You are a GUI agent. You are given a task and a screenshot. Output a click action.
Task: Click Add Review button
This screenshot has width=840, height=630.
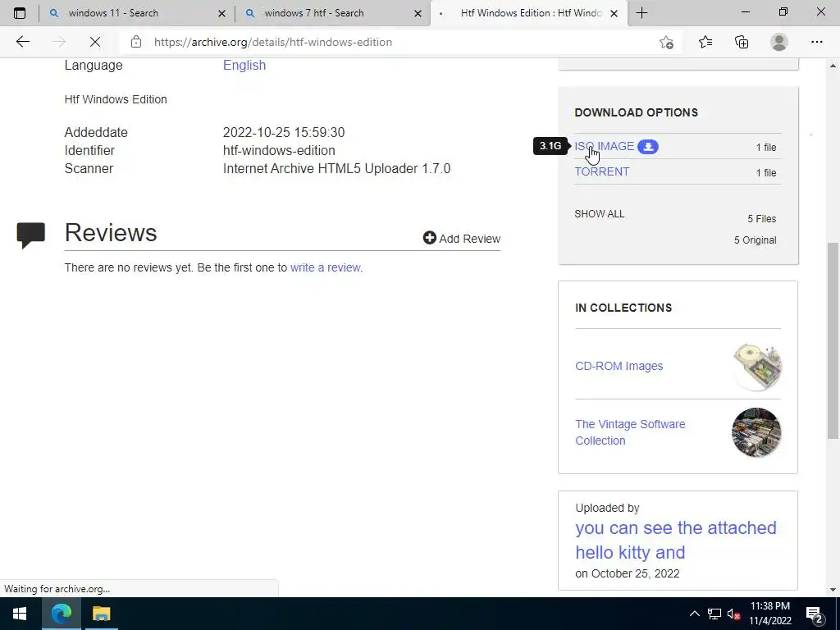(461, 239)
